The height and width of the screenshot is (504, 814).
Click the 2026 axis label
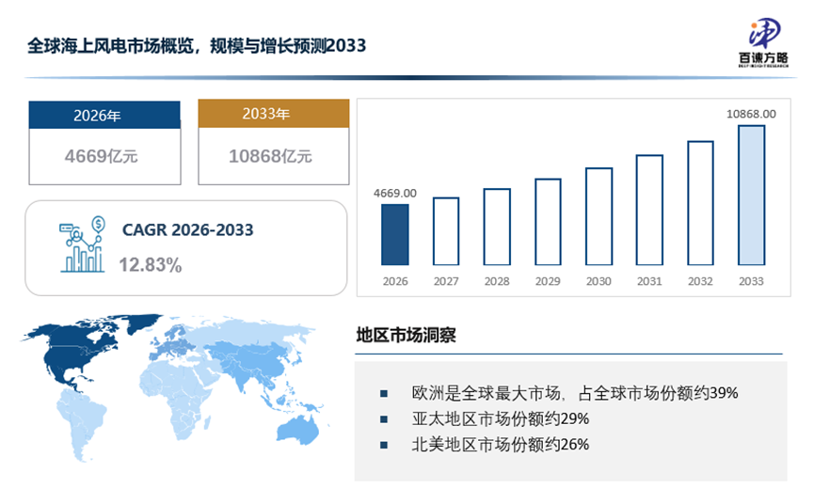click(x=395, y=281)
